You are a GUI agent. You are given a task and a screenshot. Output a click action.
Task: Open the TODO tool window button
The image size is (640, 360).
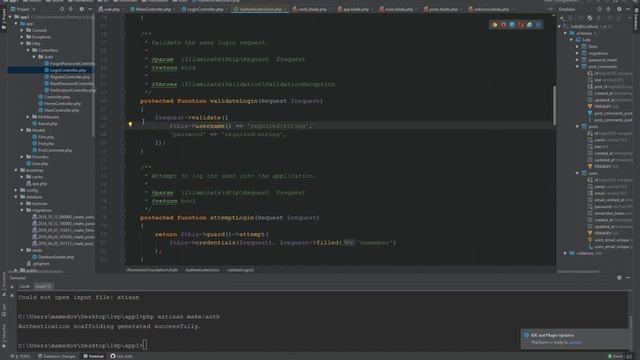21,356
